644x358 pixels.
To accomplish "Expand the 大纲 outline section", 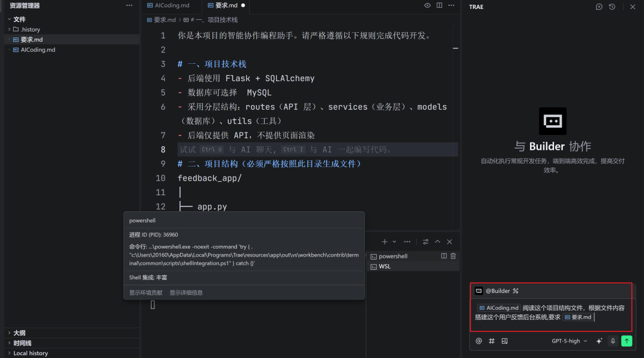I will click(x=19, y=333).
